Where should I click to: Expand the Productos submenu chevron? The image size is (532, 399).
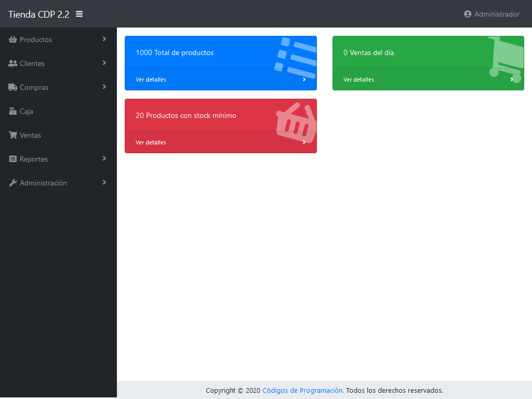tap(104, 39)
